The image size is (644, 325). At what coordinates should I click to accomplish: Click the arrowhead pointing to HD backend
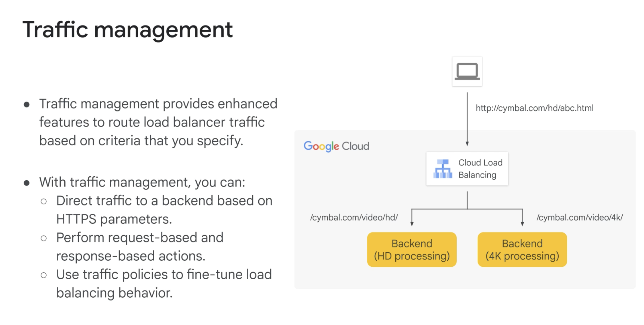pos(412,223)
